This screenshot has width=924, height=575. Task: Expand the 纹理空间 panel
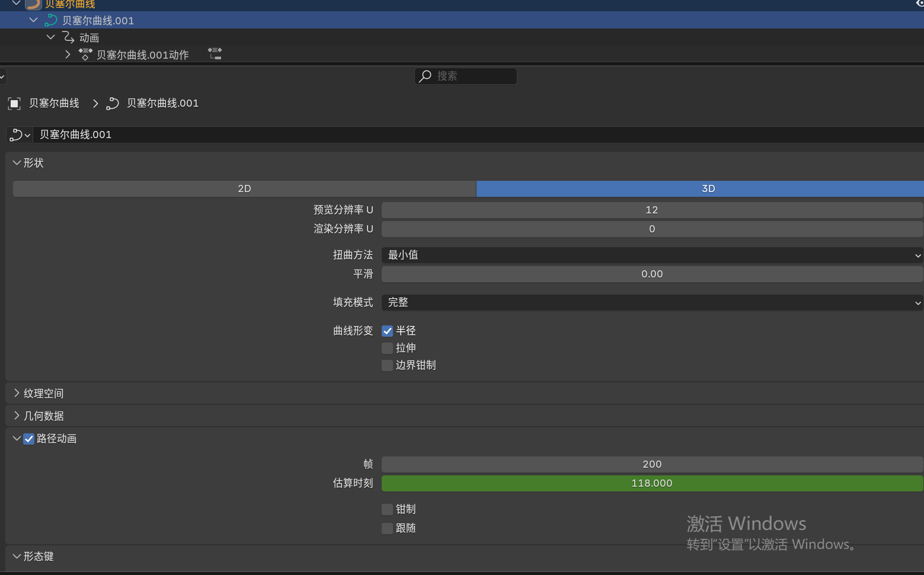43,394
